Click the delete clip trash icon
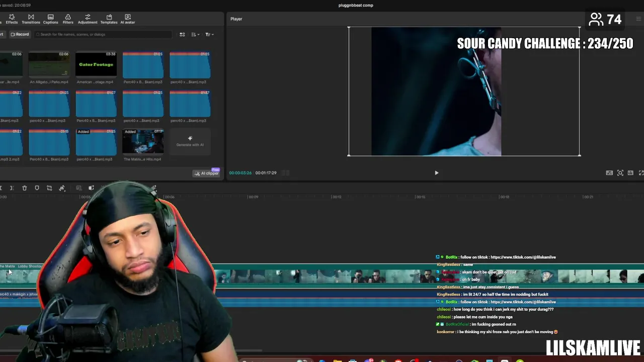644x362 pixels. (24, 188)
